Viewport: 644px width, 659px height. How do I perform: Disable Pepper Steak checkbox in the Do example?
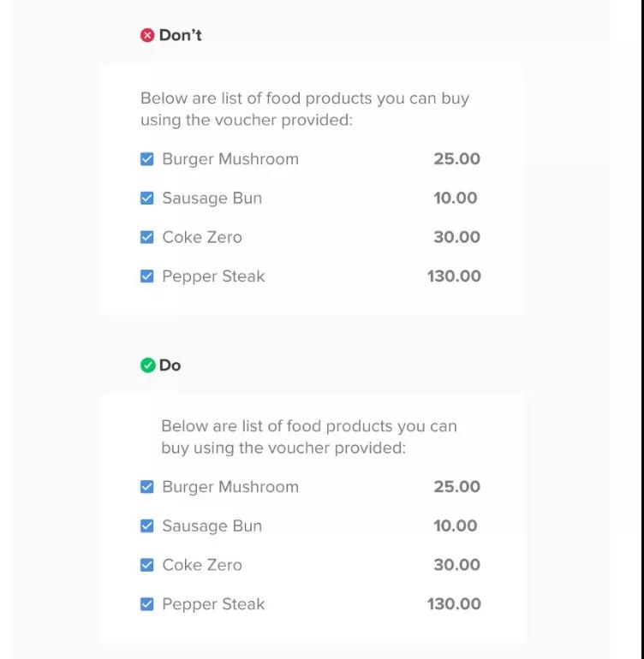point(147,604)
